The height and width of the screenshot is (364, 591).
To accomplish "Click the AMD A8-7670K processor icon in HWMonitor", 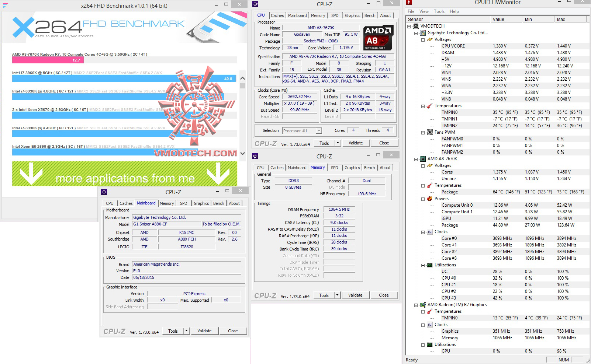I will click(x=423, y=159).
